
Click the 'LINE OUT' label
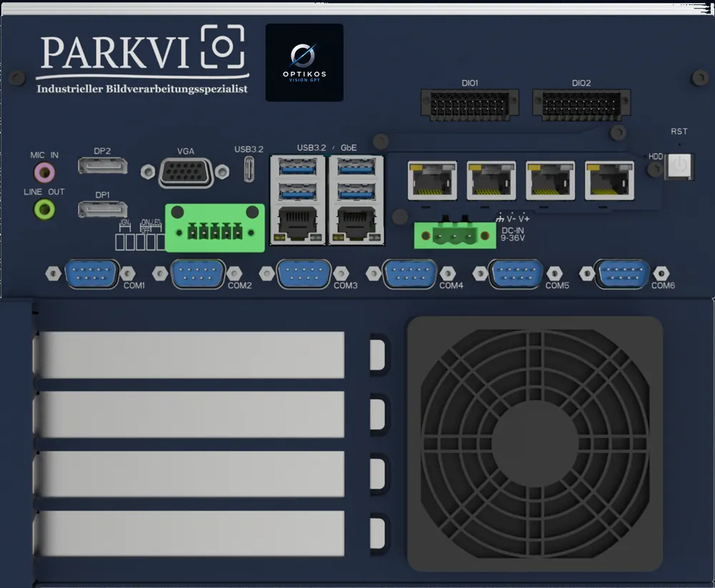point(44,192)
